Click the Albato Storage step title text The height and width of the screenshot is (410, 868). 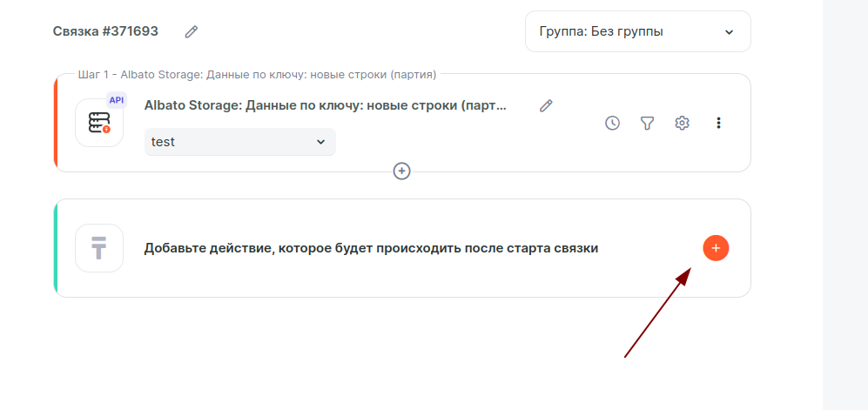(x=325, y=105)
